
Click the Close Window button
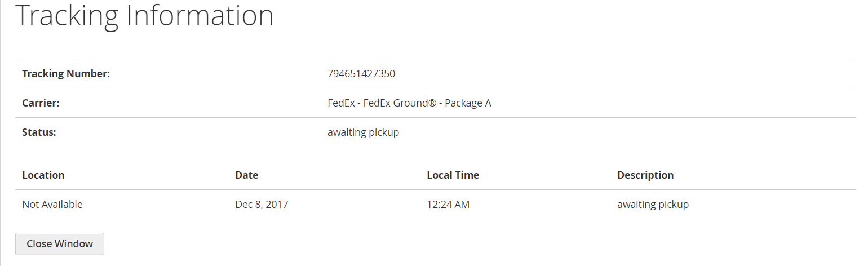(x=60, y=244)
